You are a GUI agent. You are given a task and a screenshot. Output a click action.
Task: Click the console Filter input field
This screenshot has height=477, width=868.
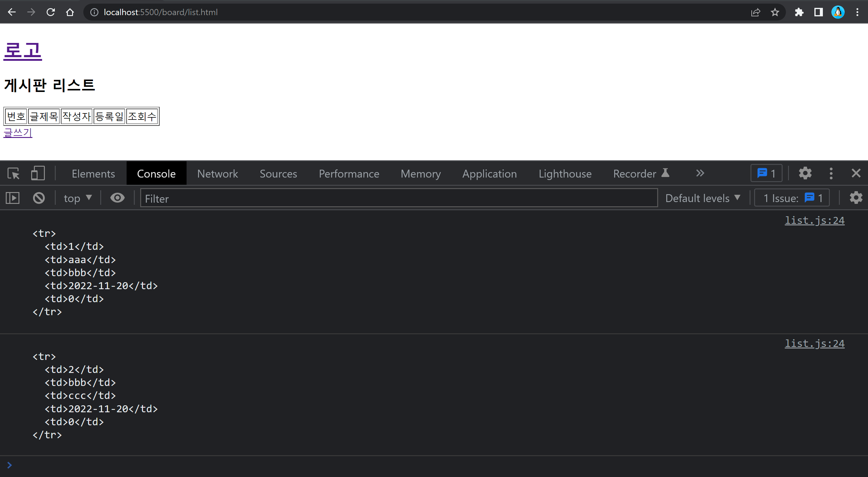click(x=398, y=198)
